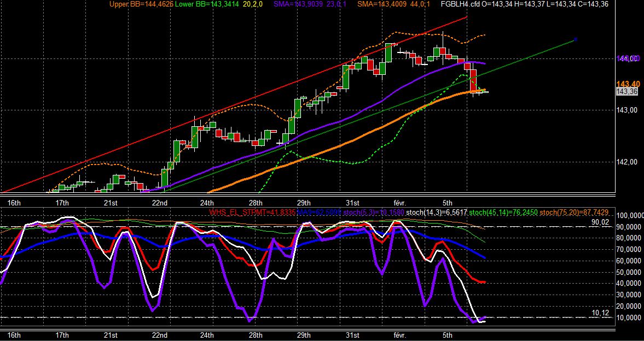Click the 29th date under the price chart
The height and width of the screenshot is (341, 644).
(304, 203)
